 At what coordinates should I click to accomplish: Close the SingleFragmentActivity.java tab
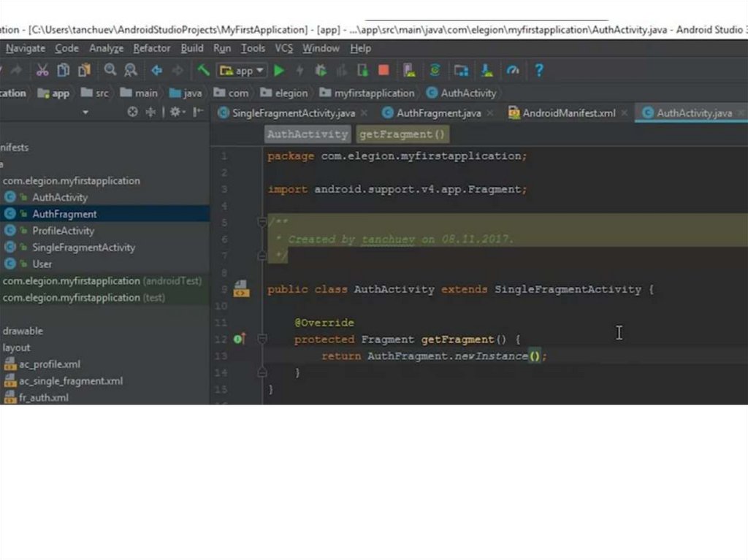364,113
